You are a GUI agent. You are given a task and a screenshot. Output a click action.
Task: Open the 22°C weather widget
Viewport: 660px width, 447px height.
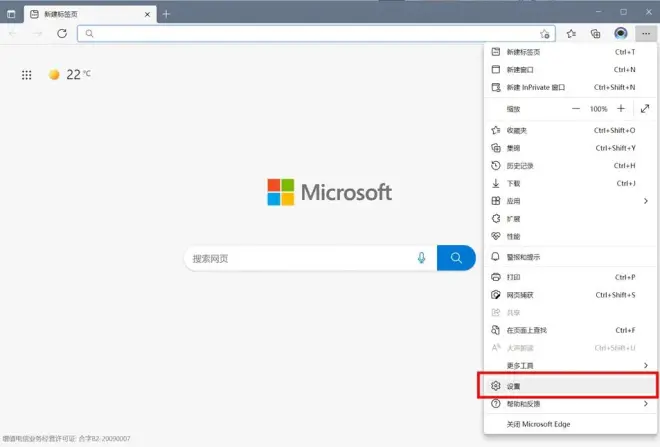(x=69, y=74)
